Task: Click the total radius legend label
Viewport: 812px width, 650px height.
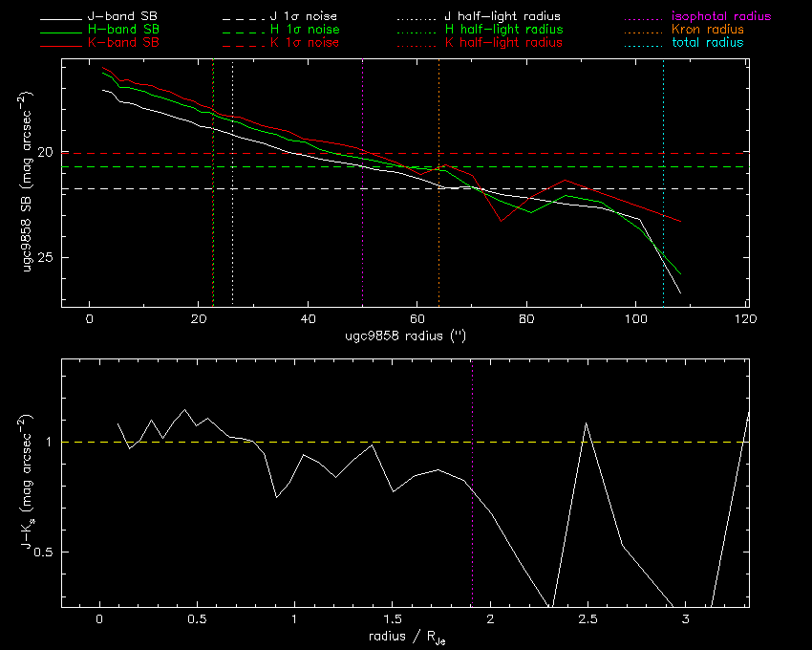Action: point(708,42)
